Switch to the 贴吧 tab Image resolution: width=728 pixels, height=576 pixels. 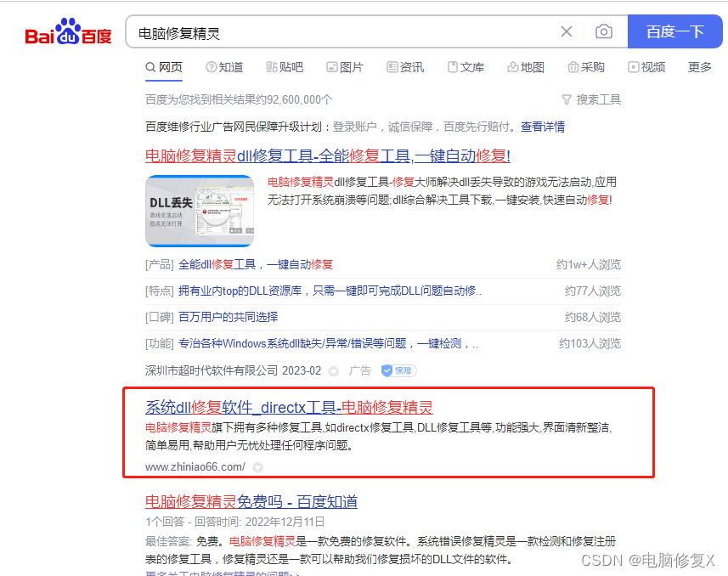(285, 67)
